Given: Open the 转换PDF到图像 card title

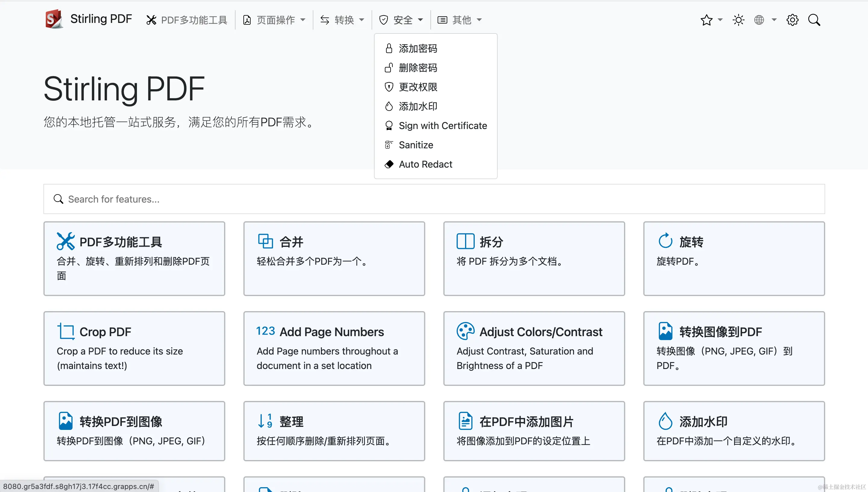Looking at the screenshot, I should [121, 422].
